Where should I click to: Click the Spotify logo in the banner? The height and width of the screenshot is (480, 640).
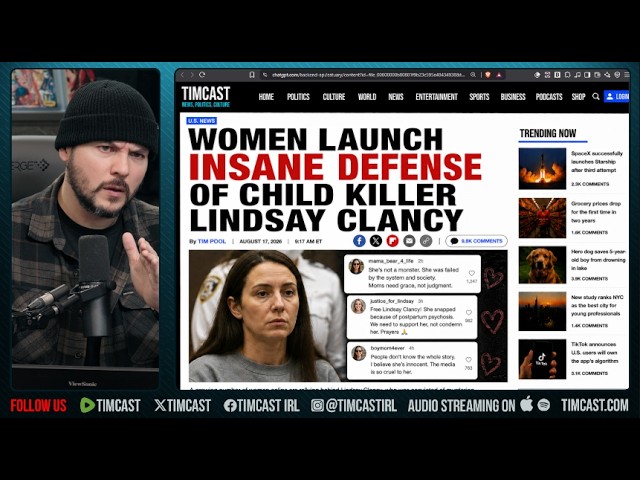(x=544, y=405)
